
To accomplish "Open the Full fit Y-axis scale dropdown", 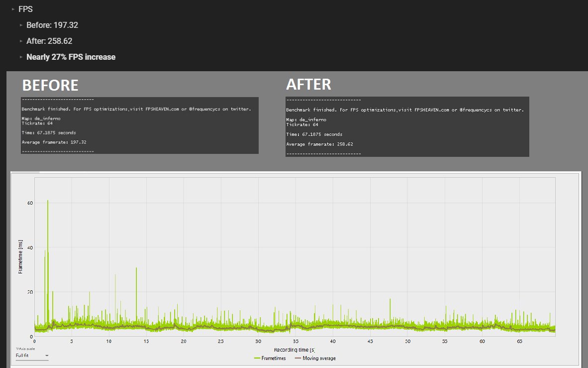I will click(x=31, y=356).
